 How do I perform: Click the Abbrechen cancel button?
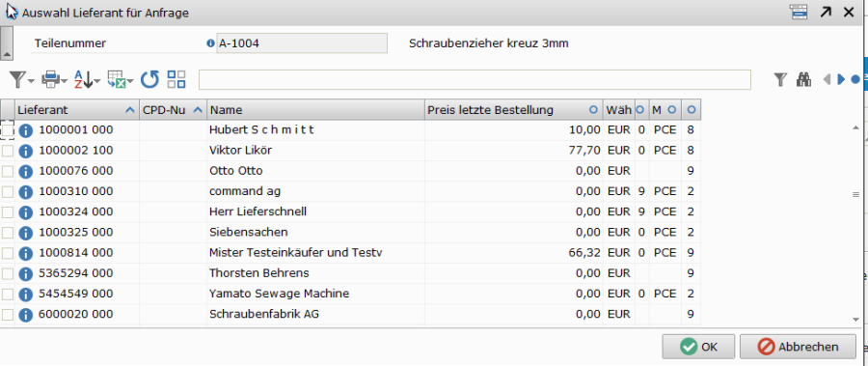click(798, 347)
